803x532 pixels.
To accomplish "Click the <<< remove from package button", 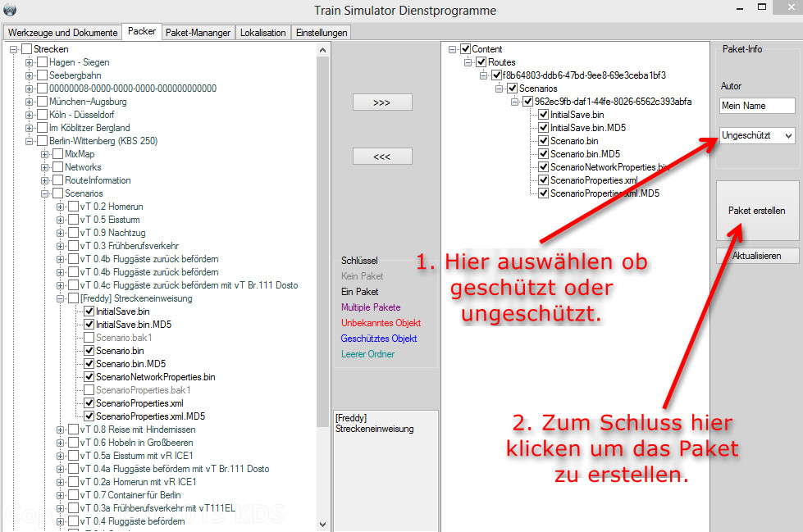I will tap(381, 157).
